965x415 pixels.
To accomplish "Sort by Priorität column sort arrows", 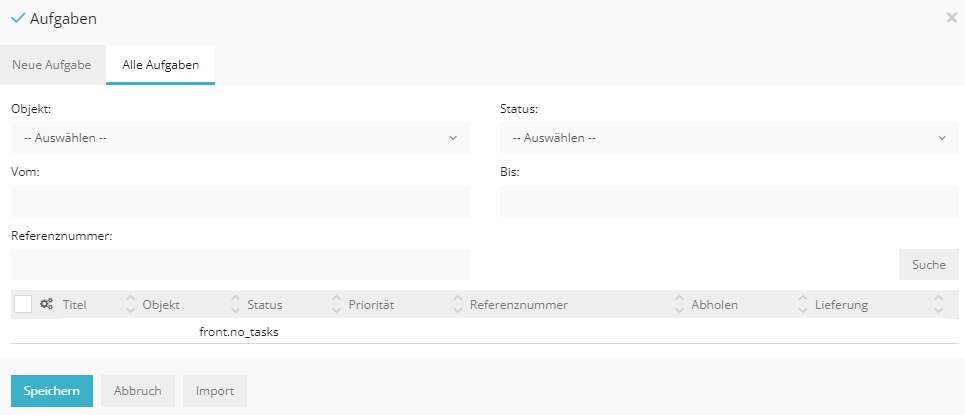I will click(458, 304).
